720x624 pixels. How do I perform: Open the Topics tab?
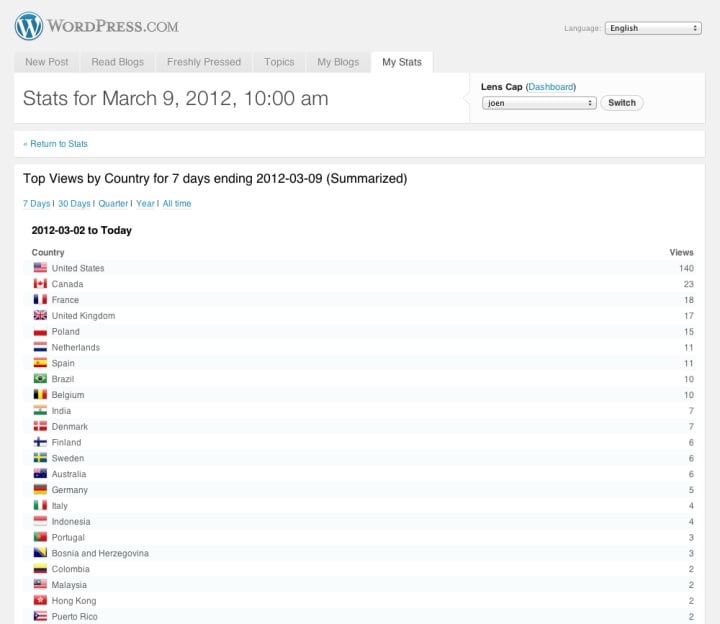(279, 62)
